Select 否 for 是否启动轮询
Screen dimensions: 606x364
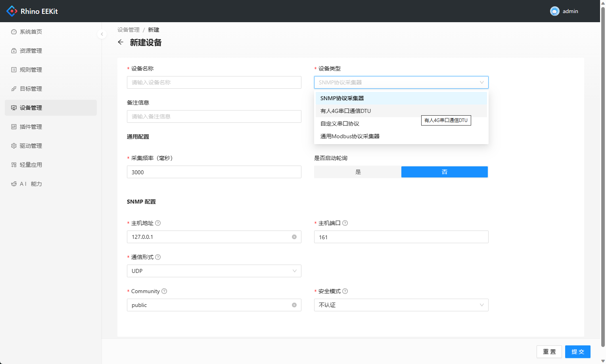445,172
